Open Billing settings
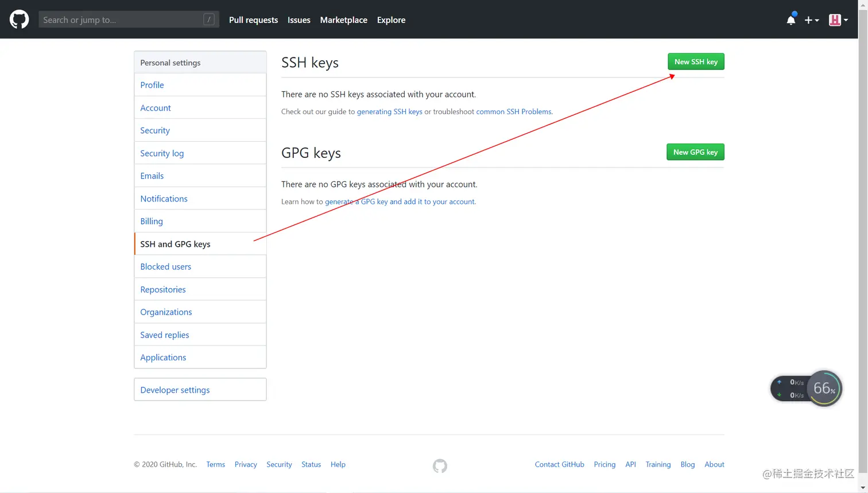Viewport: 868px width, 493px height. (200, 221)
